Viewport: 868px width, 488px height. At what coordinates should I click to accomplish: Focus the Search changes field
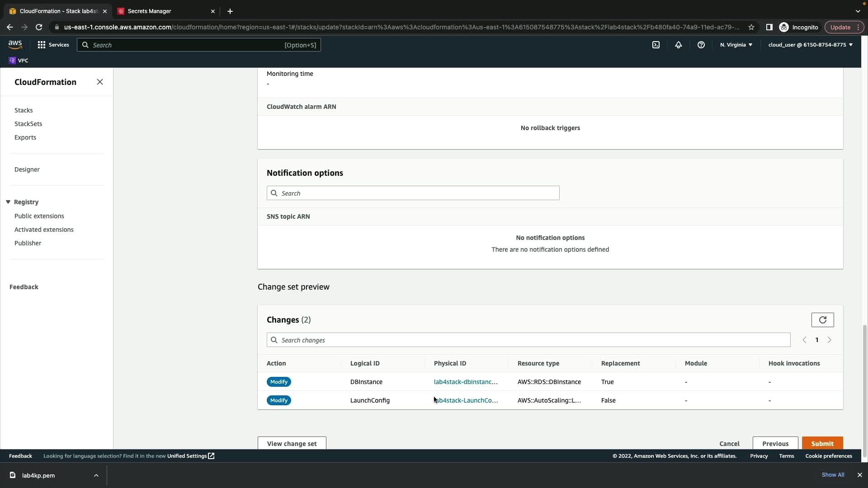pos(528,340)
